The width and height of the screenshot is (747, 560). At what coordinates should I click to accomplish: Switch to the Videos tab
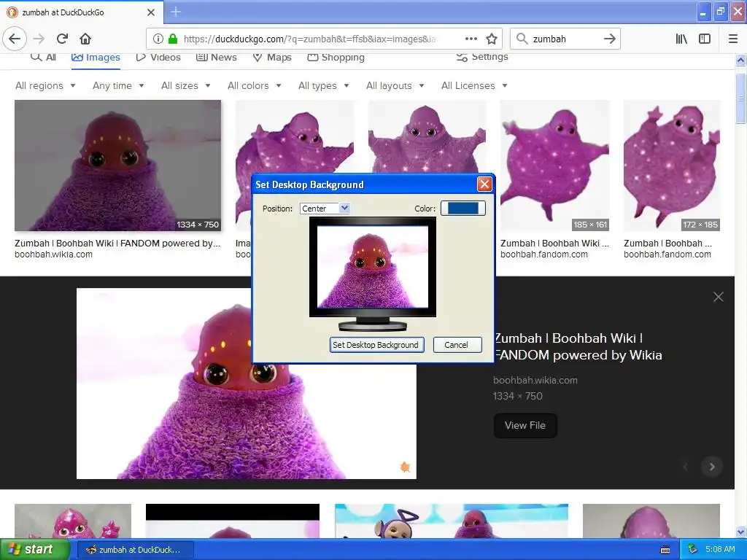pyautogui.click(x=158, y=57)
